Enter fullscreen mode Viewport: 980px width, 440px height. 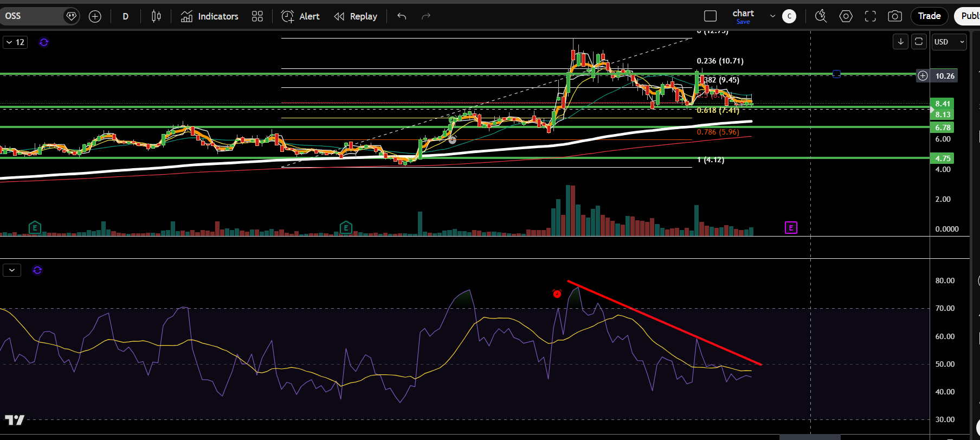[871, 16]
